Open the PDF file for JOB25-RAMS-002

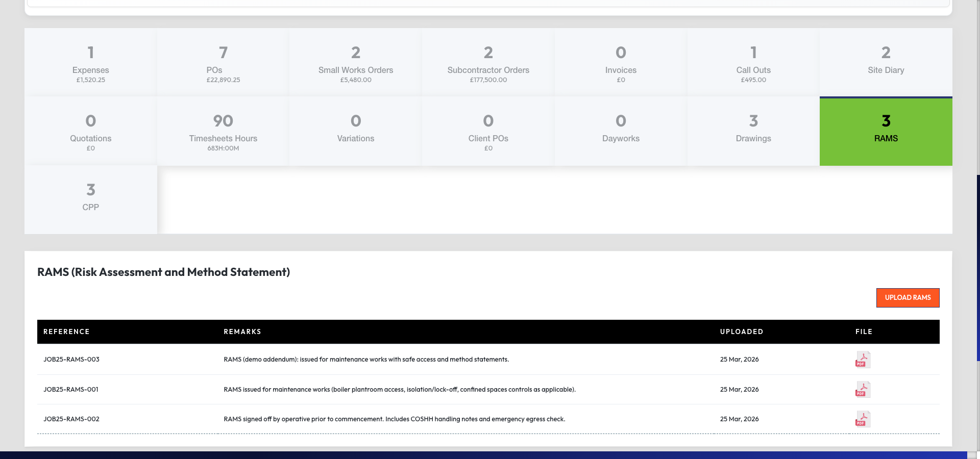[x=862, y=419]
